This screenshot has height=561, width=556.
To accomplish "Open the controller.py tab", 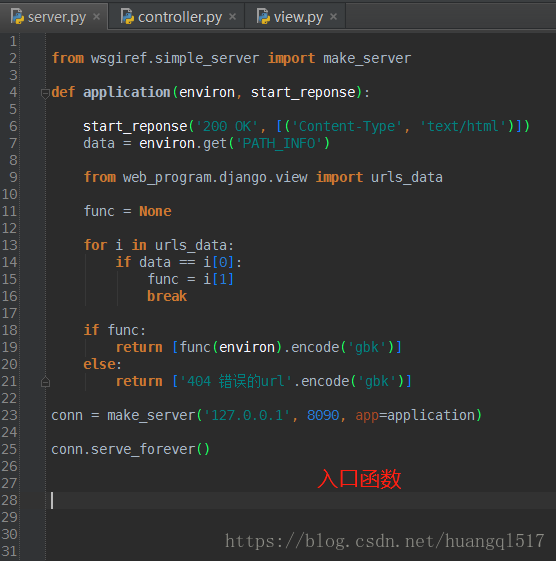I will [x=177, y=16].
